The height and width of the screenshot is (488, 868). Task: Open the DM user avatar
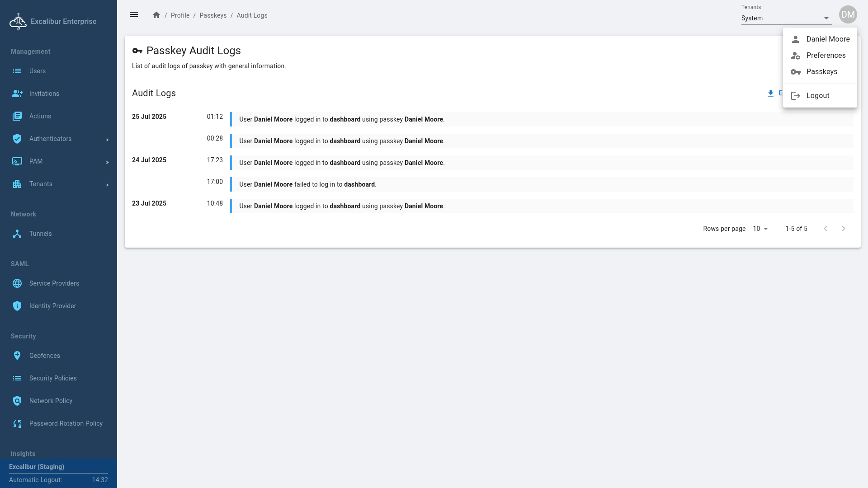tap(848, 15)
